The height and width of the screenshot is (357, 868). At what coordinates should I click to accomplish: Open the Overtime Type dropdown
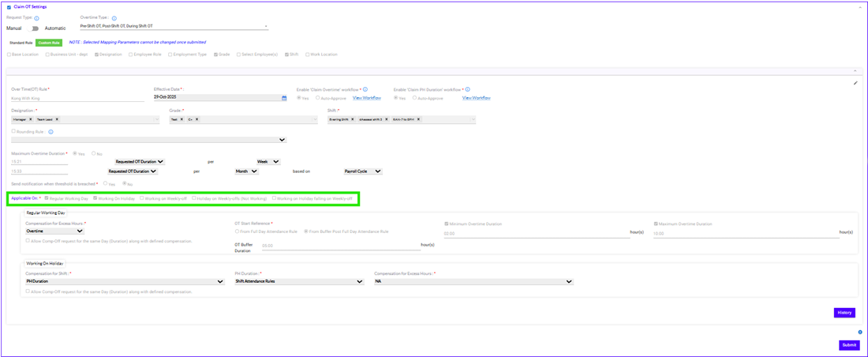point(265,26)
